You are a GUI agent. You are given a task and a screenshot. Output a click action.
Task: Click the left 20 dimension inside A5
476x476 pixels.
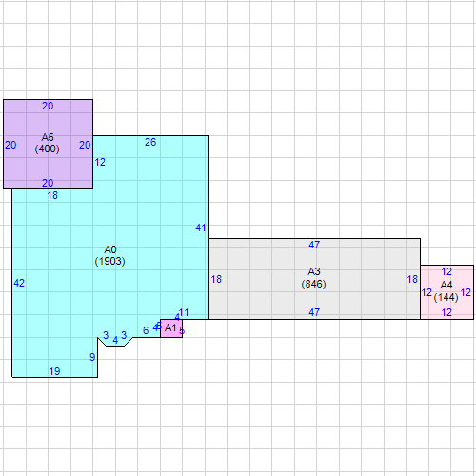click(x=10, y=145)
